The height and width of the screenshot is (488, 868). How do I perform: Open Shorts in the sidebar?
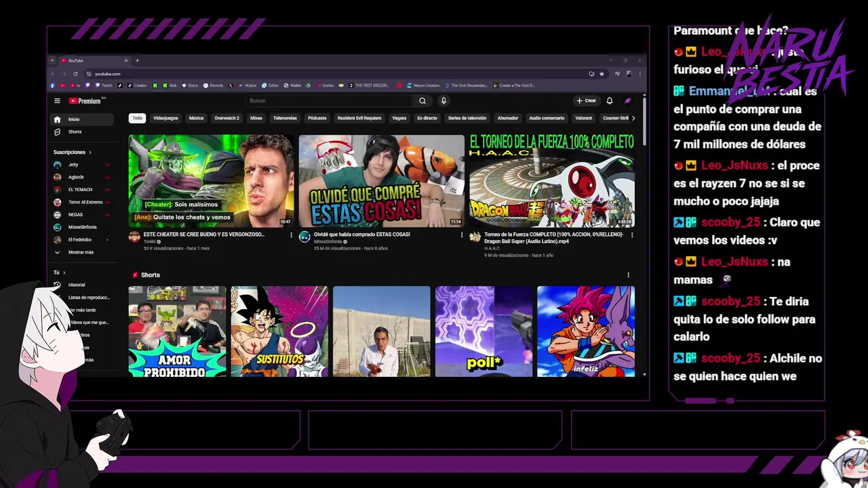82,131
